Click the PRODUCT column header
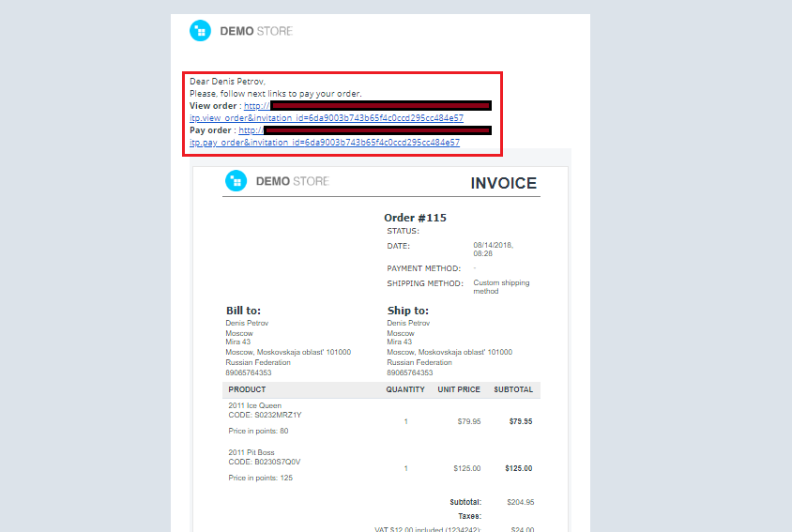The width and height of the screenshot is (792, 532). click(247, 389)
